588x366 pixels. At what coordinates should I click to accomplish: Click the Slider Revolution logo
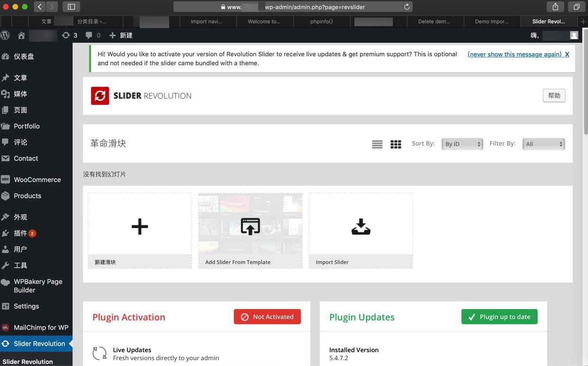[141, 96]
